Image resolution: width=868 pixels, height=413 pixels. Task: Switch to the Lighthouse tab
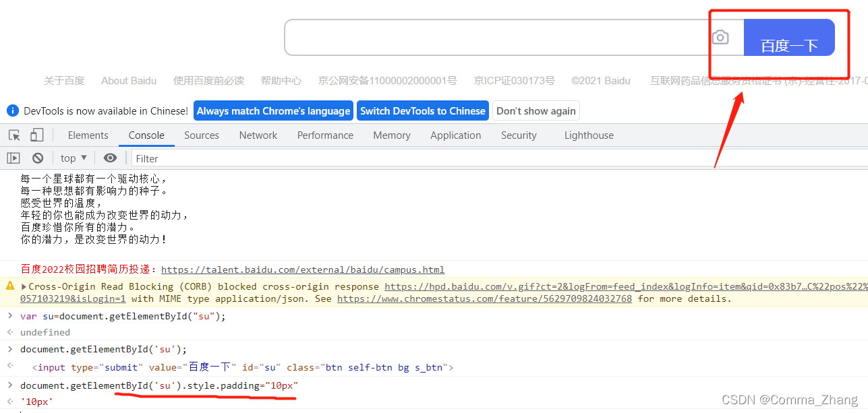tap(589, 135)
